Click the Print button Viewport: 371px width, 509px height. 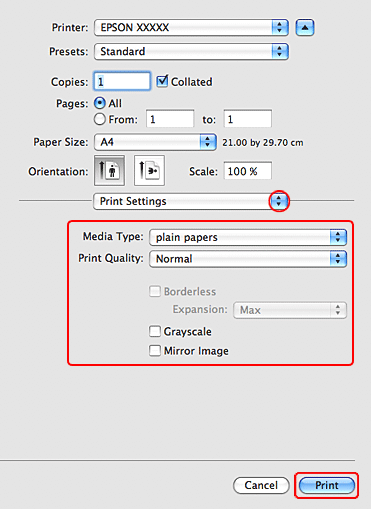coord(327,485)
